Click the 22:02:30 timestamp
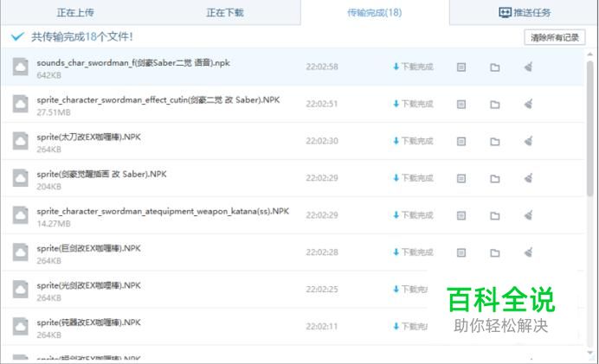Screen dimensions: 599x364 [x=322, y=141]
